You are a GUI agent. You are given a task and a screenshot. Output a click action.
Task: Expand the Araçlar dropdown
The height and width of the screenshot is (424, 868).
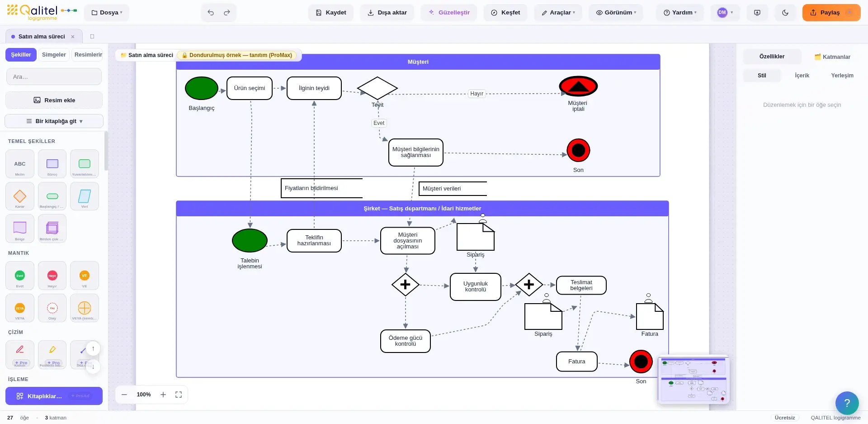click(558, 13)
